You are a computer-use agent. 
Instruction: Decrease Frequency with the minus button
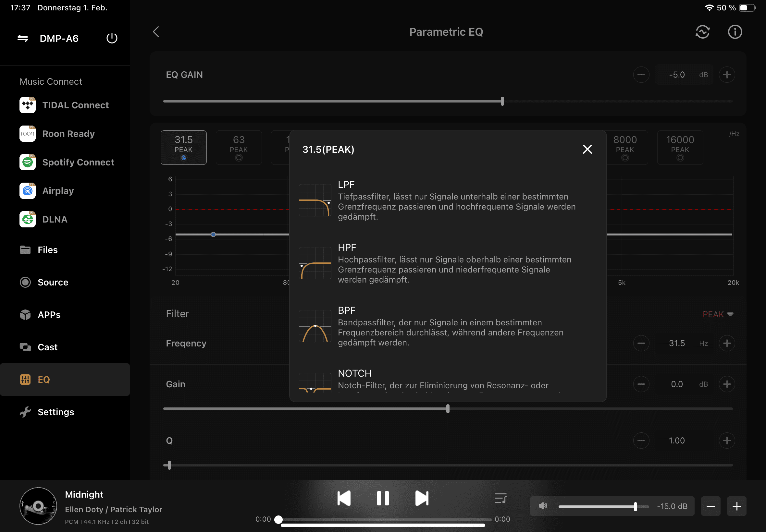tap(641, 343)
